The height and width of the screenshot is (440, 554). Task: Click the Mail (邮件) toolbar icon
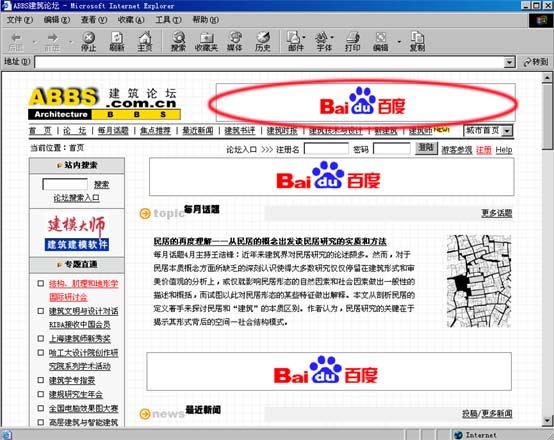coord(294,41)
